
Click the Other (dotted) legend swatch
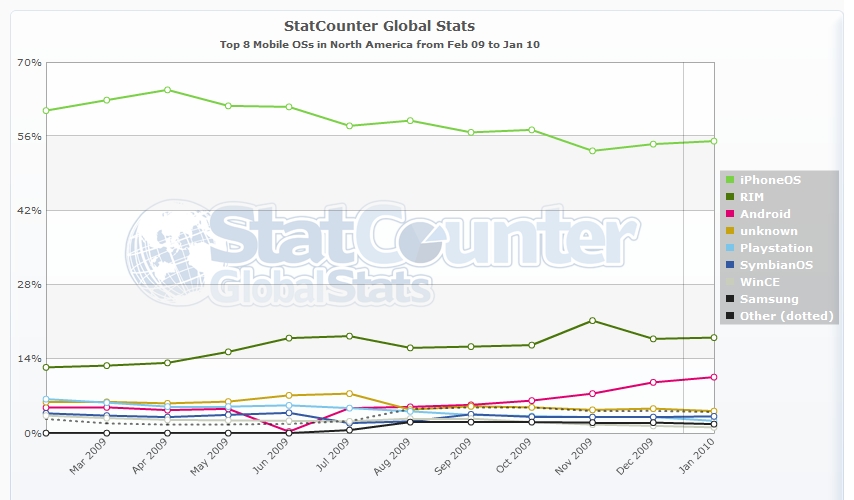coord(730,316)
